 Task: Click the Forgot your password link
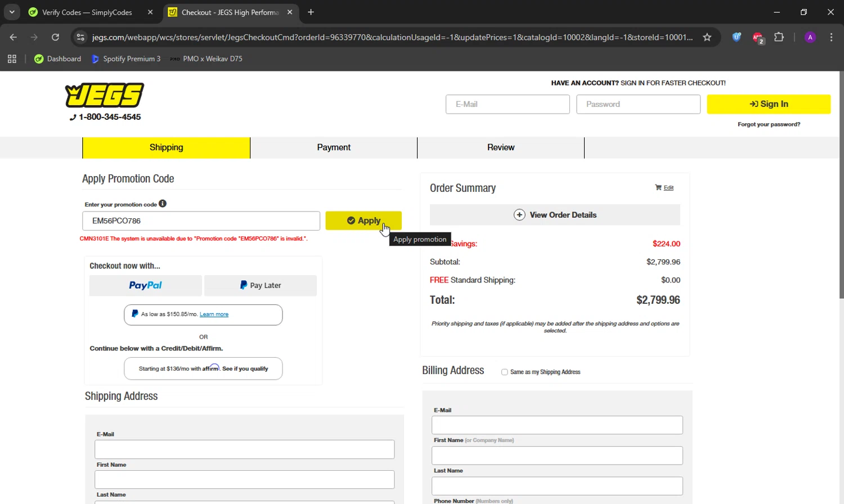769,124
